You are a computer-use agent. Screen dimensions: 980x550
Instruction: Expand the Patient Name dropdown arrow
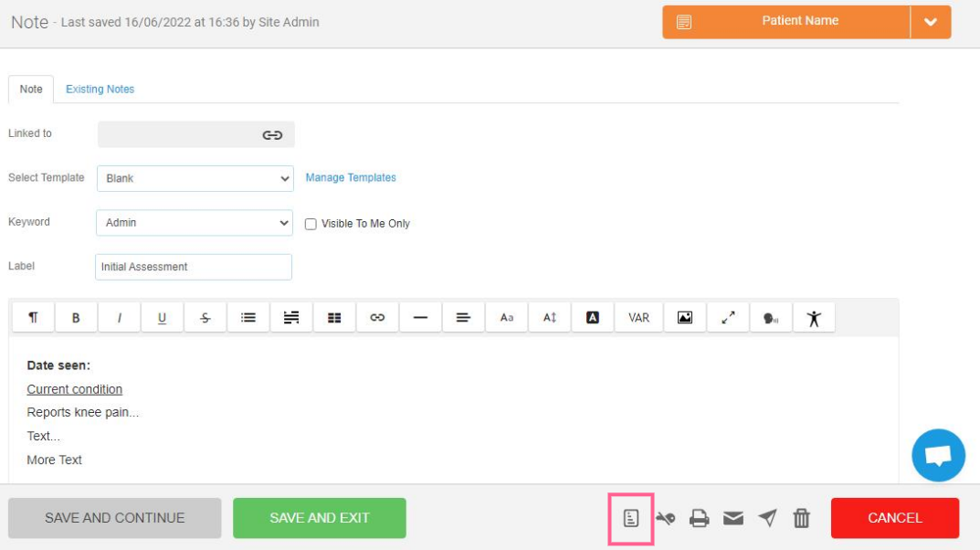coord(930,22)
